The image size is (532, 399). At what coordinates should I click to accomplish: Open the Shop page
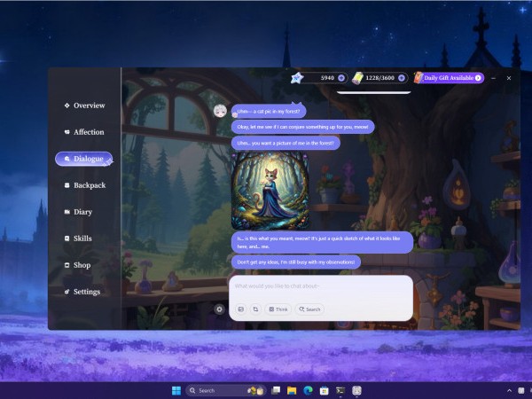tap(77, 265)
